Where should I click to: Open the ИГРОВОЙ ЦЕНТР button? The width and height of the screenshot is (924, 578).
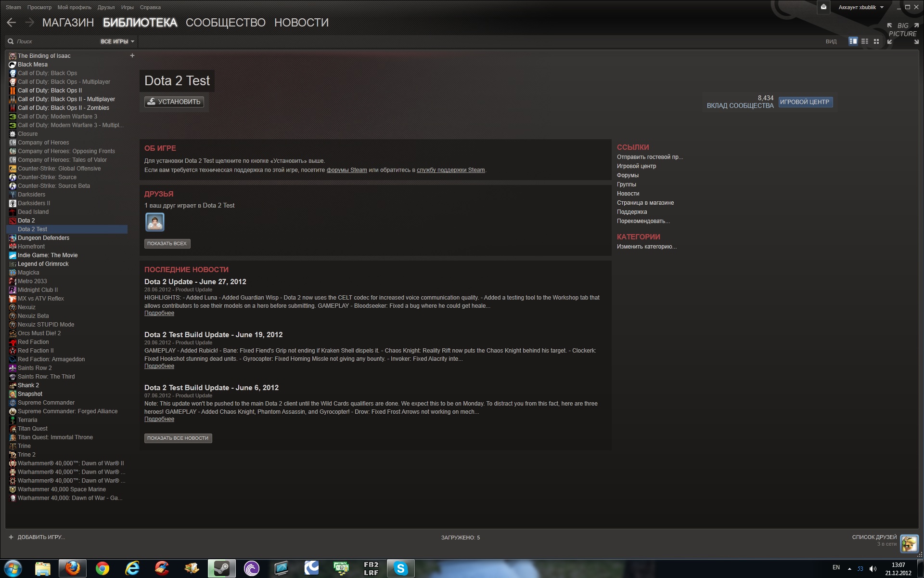coord(805,102)
